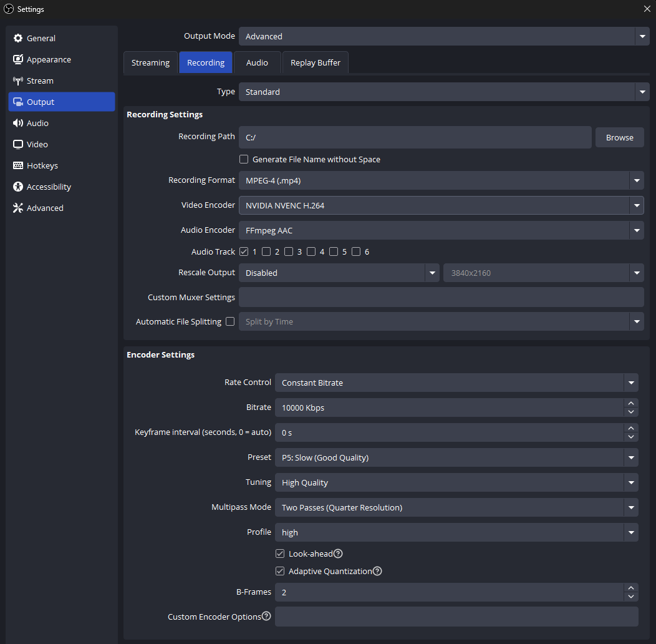Image resolution: width=656 pixels, height=644 pixels.
Task: Open the Hotkeys settings page
Action: point(62,165)
